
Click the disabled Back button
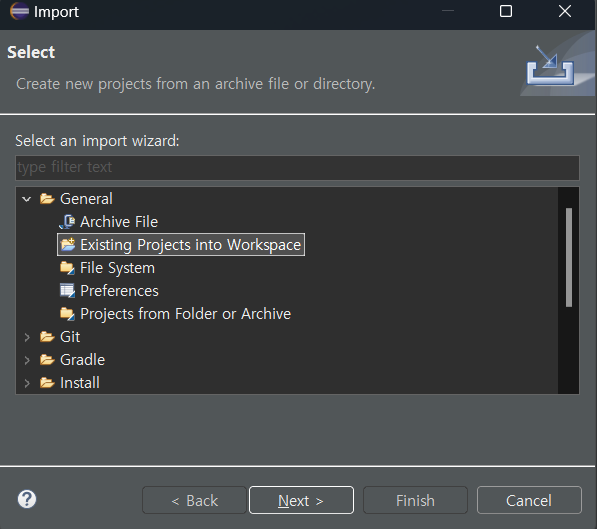194,500
